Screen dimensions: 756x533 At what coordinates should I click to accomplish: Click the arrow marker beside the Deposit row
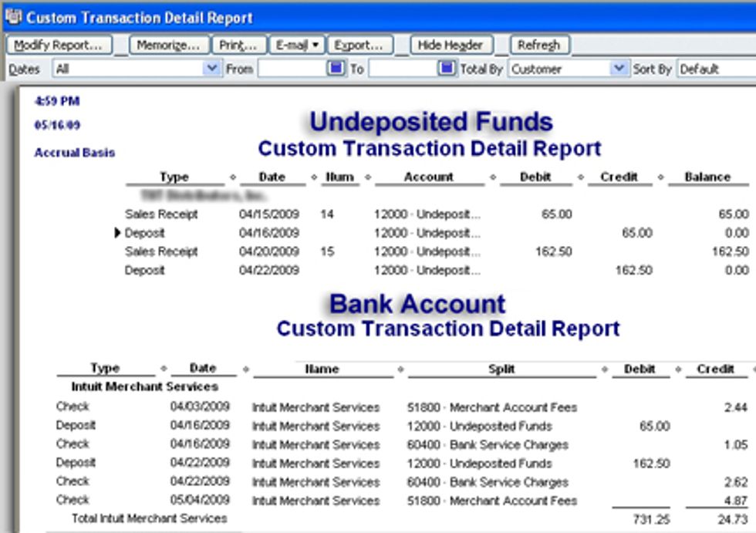116,232
